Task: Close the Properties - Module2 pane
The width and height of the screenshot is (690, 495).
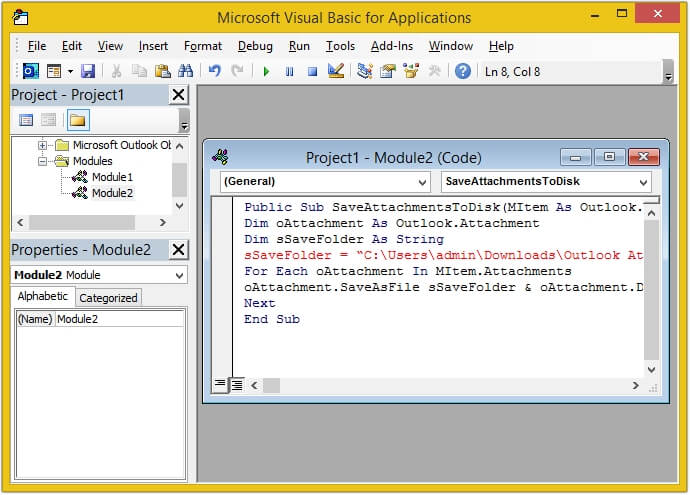Action: click(x=178, y=249)
